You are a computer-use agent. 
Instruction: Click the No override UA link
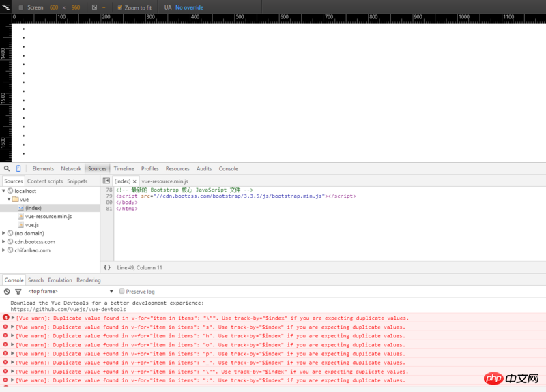pos(190,7)
